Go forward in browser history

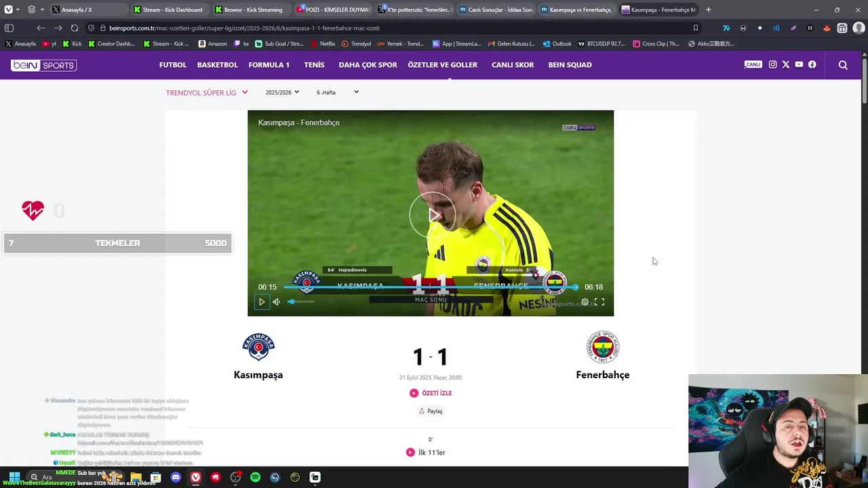(58, 28)
